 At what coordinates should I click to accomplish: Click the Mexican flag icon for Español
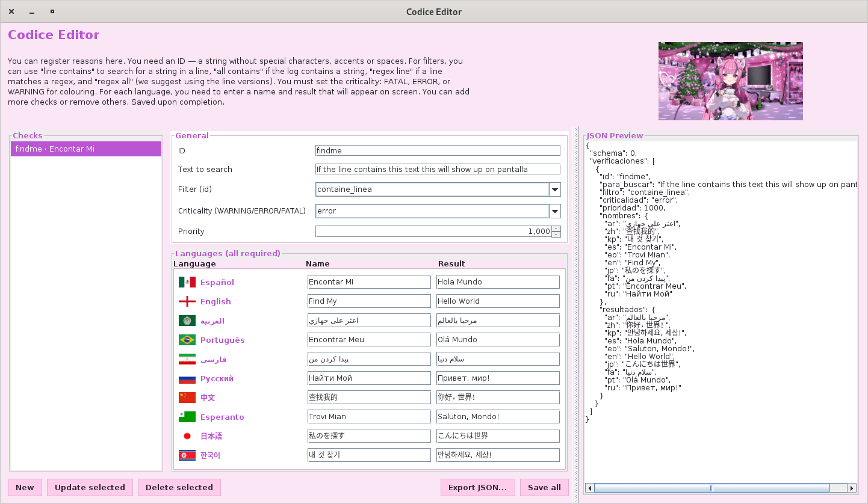coord(187,282)
